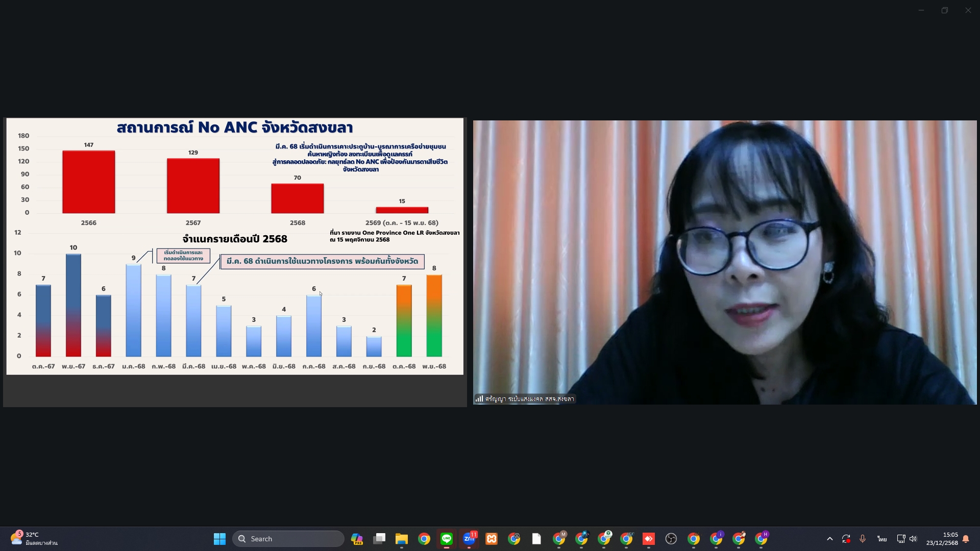Screen dimensions: 980x551
Task: Open the Windows Start menu
Action: 219,539
